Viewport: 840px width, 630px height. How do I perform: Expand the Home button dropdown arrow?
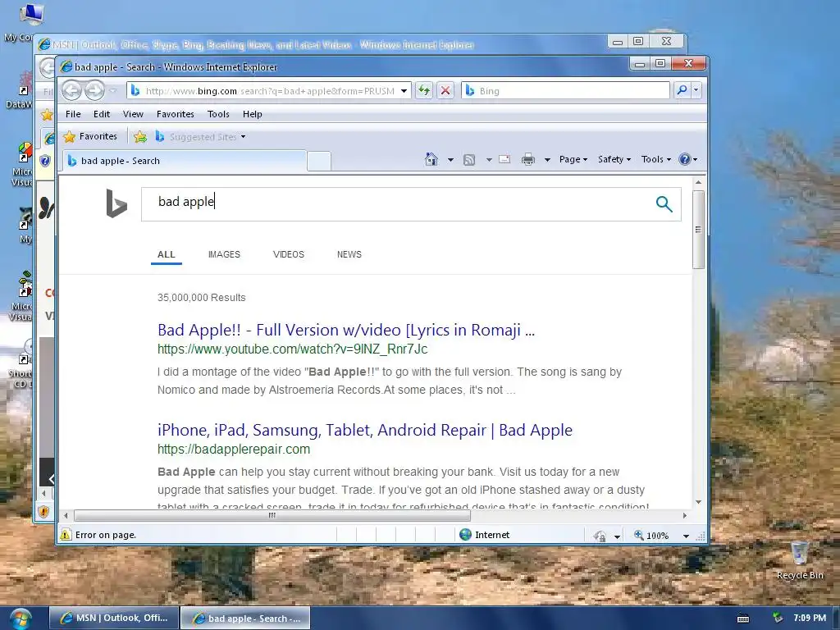(x=450, y=160)
